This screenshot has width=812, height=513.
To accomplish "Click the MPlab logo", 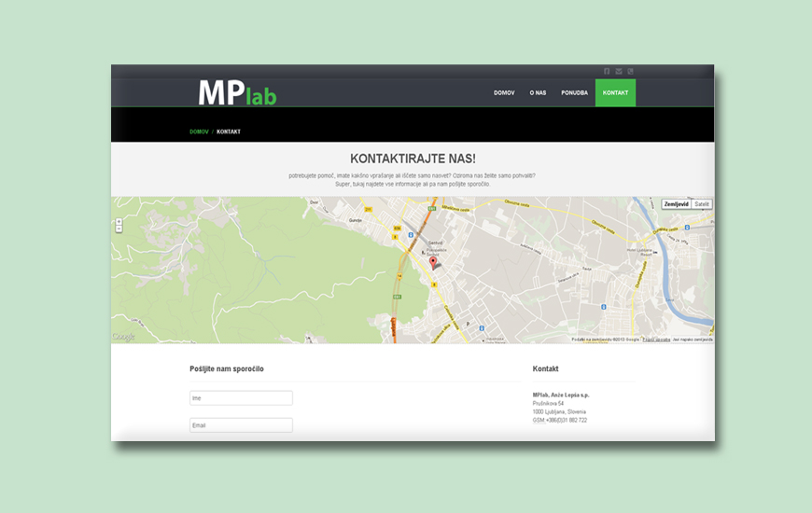I will pos(237,93).
